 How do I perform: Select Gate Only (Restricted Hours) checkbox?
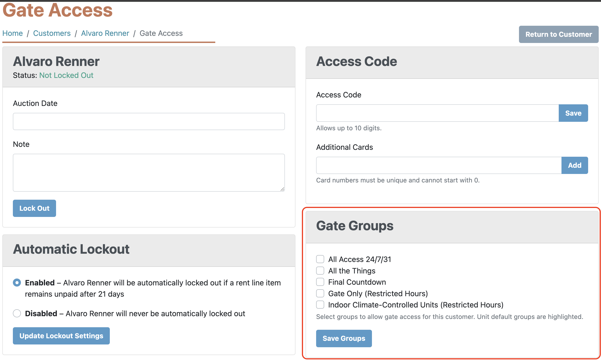tap(320, 293)
